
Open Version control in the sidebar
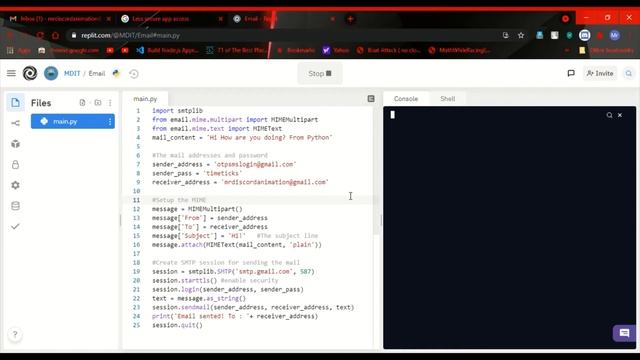[16, 123]
